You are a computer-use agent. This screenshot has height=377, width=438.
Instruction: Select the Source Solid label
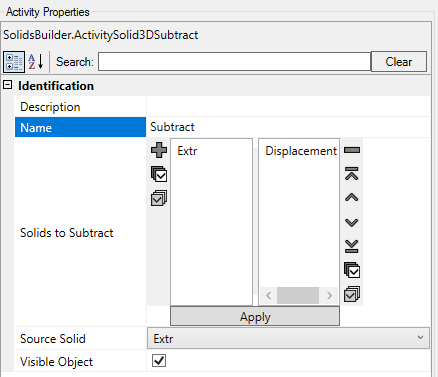(x=53, y=339)
